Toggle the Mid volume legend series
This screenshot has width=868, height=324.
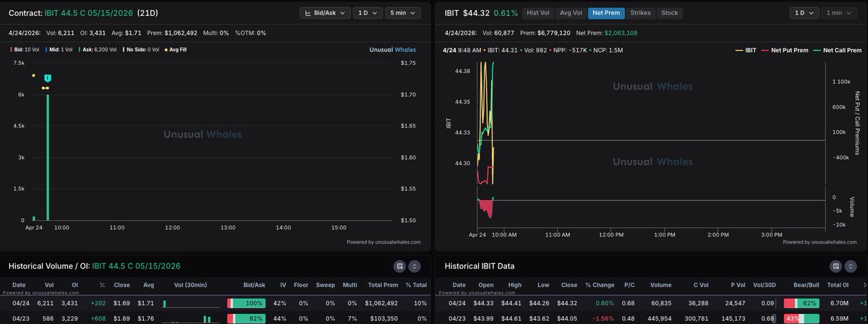coord(60,50)
